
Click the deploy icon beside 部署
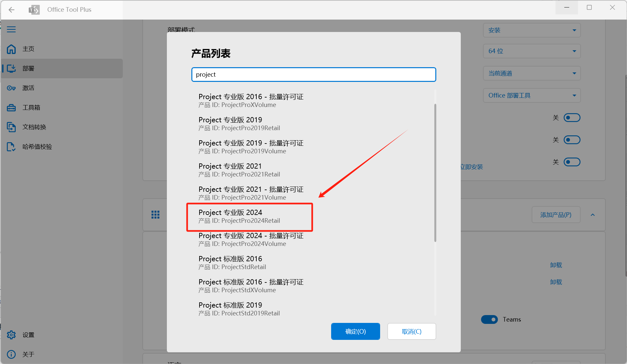pos(11,68)
